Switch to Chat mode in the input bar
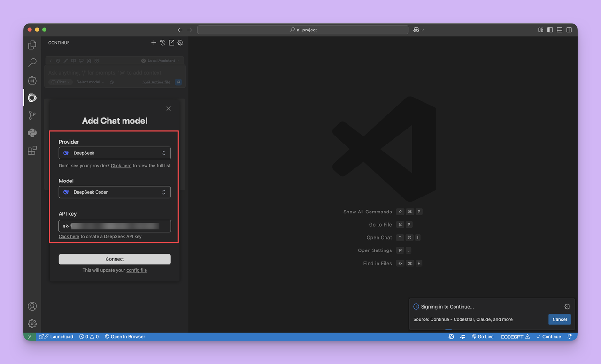This screenshot has height=364, width=601. (x=60, y=82)
